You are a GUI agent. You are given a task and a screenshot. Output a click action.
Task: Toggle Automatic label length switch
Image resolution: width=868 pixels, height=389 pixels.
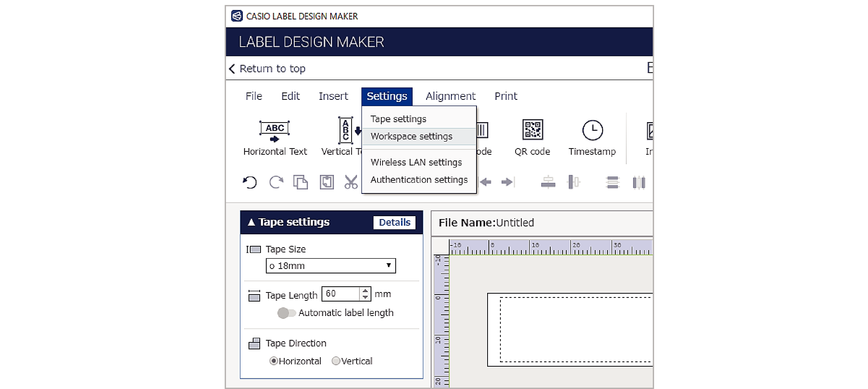click(x=286, y=313)
